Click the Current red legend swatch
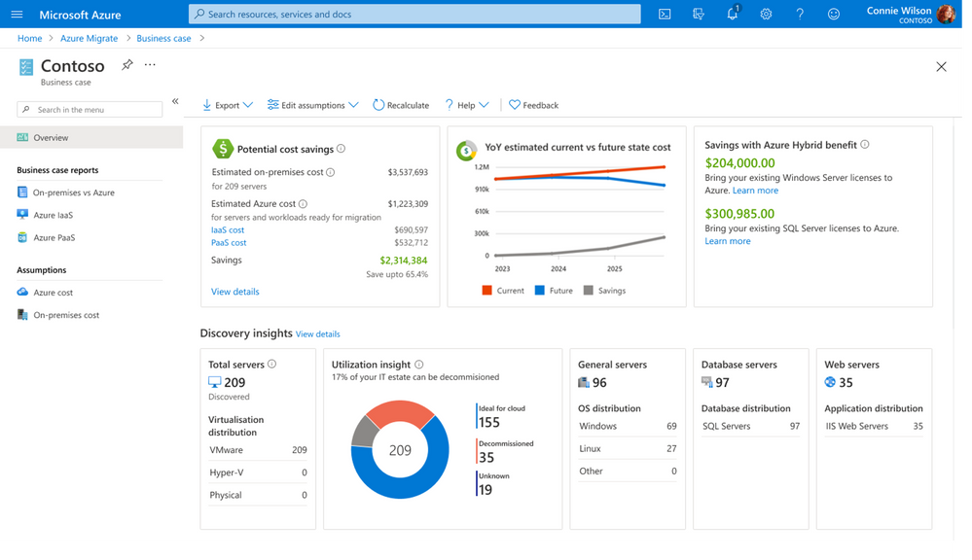Screen dimensions: 972x560 click(x=486, y=290)
